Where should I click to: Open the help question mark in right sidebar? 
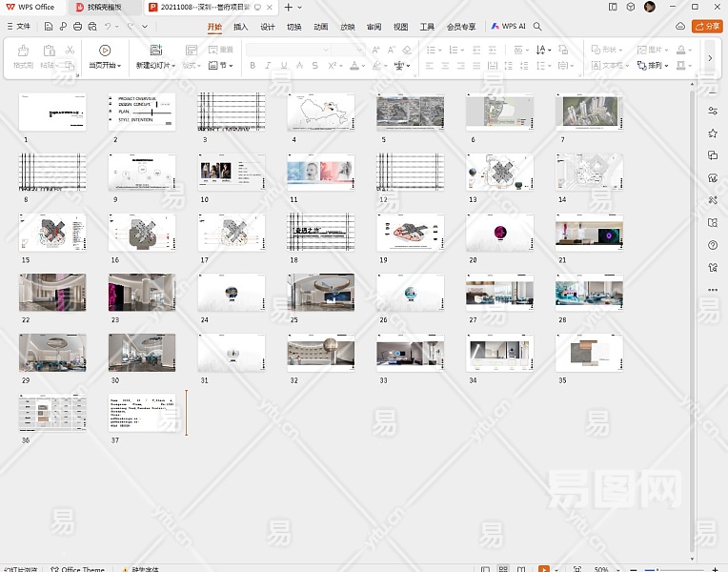pos(713,245)
